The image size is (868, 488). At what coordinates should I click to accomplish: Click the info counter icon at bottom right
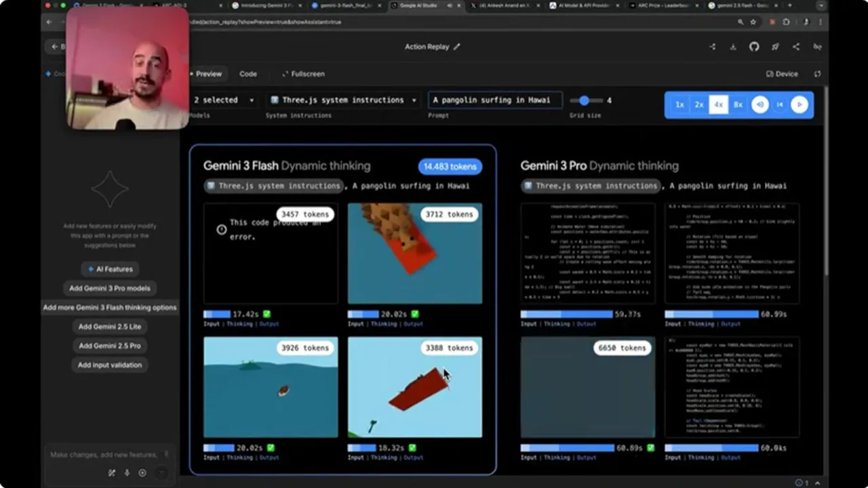(x=802, y=483)
